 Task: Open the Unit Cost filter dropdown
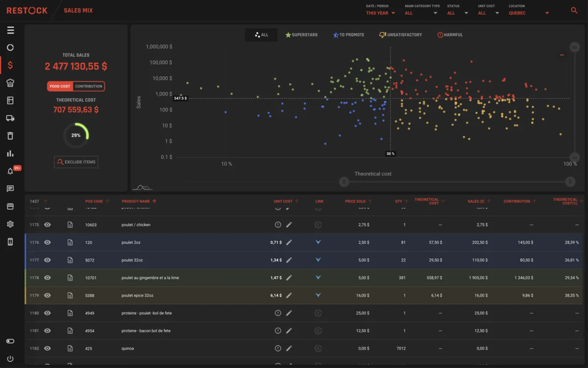[489, 13]
